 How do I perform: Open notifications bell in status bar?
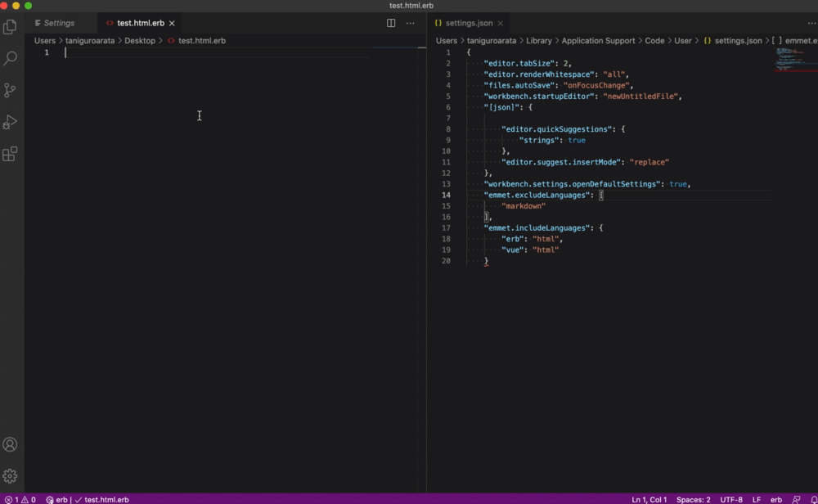[814, 499]
